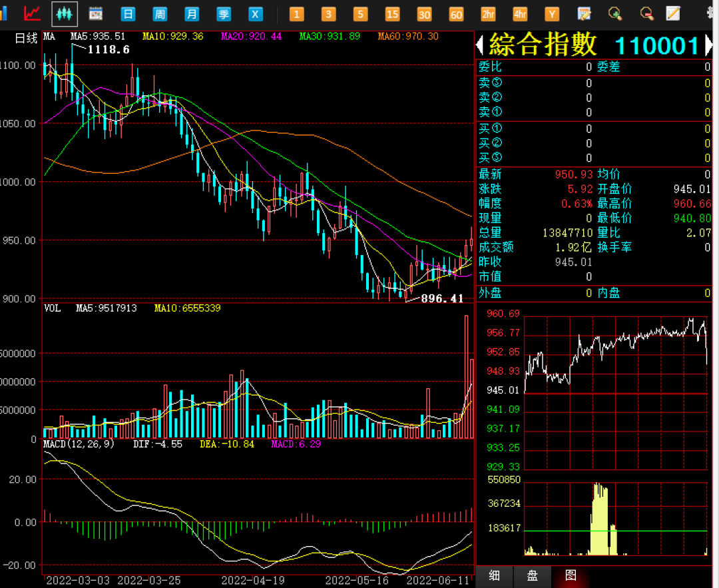The width and height of the screenshot is (719, 588).
Task: Click the opening price 945.01 value
Action: 692,189
